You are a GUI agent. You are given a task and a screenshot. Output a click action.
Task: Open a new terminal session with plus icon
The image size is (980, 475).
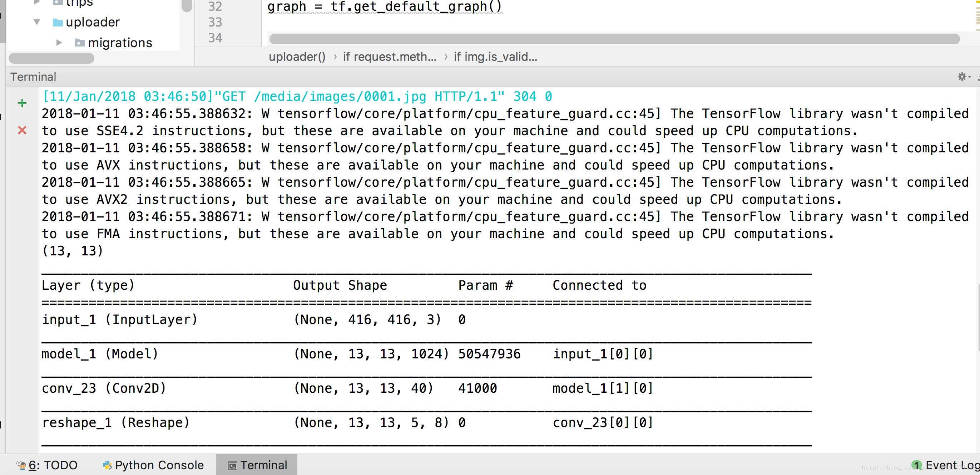tap(22, 103)
